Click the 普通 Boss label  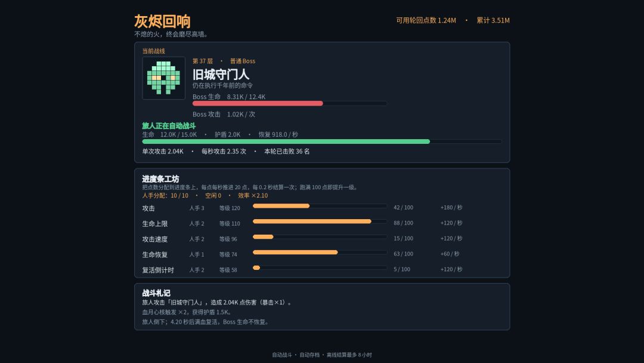[x=243, y=61]
